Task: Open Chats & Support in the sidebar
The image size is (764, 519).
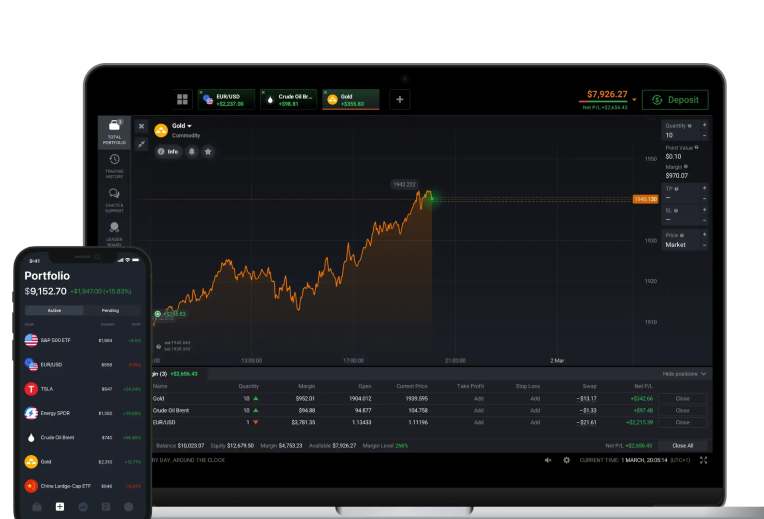Action: (x=114, y=199)
